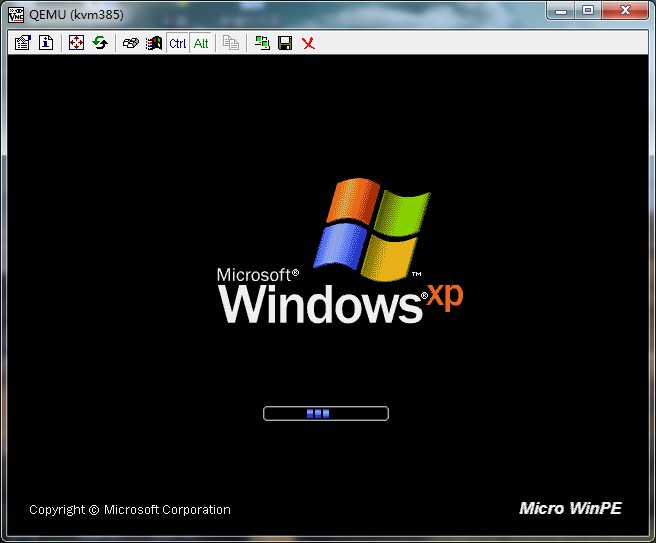This screenshot has width=656, height=543.
Task: Click the "Copyright © Microsoft Corporation" text
Action: click(x=130, y=510)
